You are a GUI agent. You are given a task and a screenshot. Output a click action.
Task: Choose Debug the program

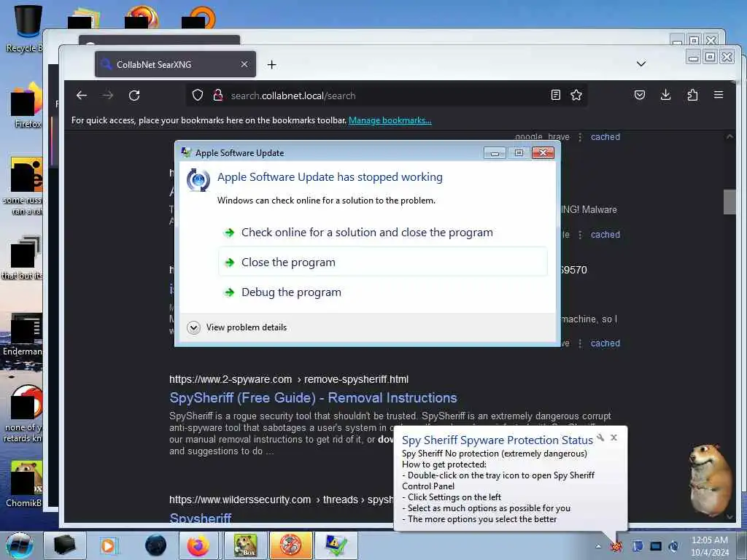383,292
